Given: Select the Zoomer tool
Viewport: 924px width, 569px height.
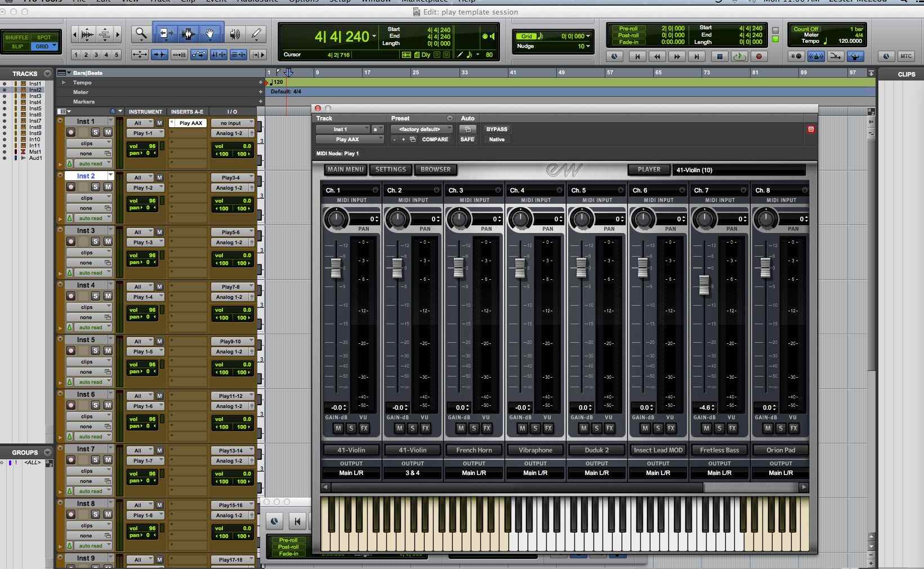Looking at the screenshot, I should pyautogui.click(x=141, y=34).
